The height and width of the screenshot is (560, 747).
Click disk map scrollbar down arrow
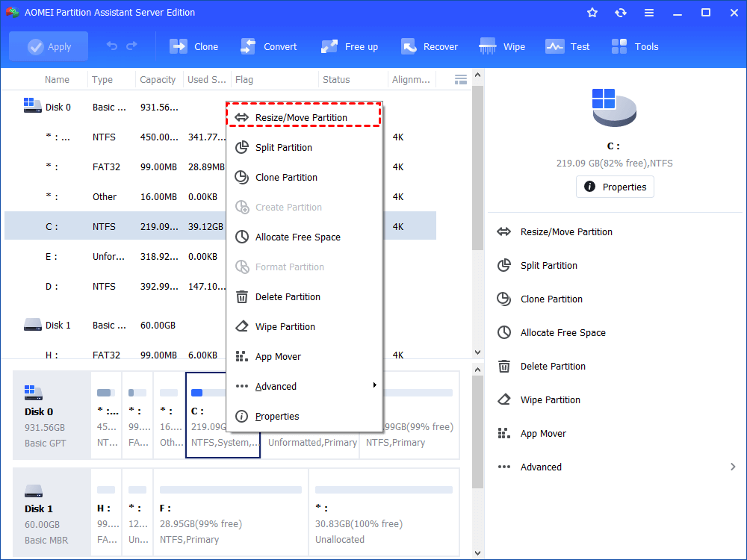coord(477,553)
